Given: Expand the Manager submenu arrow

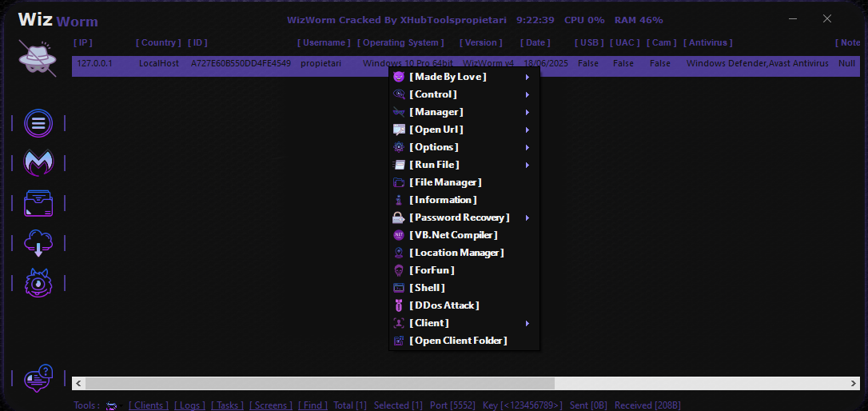Looking at the screenshot, I should point(528,113).
